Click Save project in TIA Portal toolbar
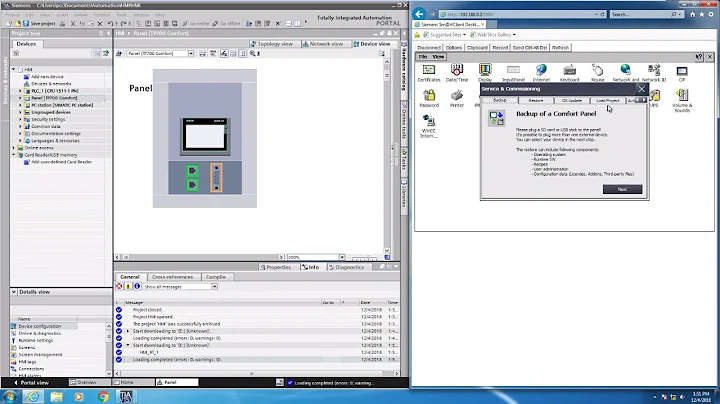The image size is (720, 404). click(x=39, y=23)
